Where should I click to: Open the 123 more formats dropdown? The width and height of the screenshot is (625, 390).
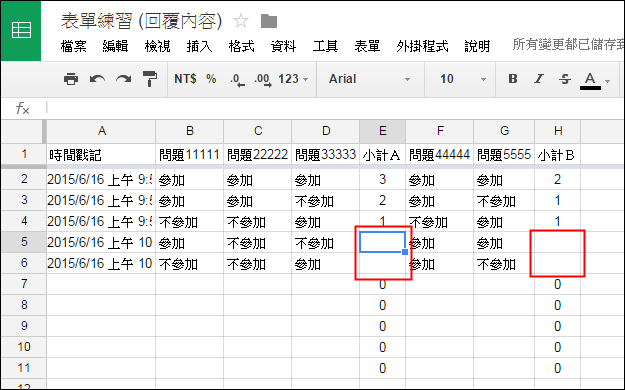pyautogui.click(x=293, y=79)
